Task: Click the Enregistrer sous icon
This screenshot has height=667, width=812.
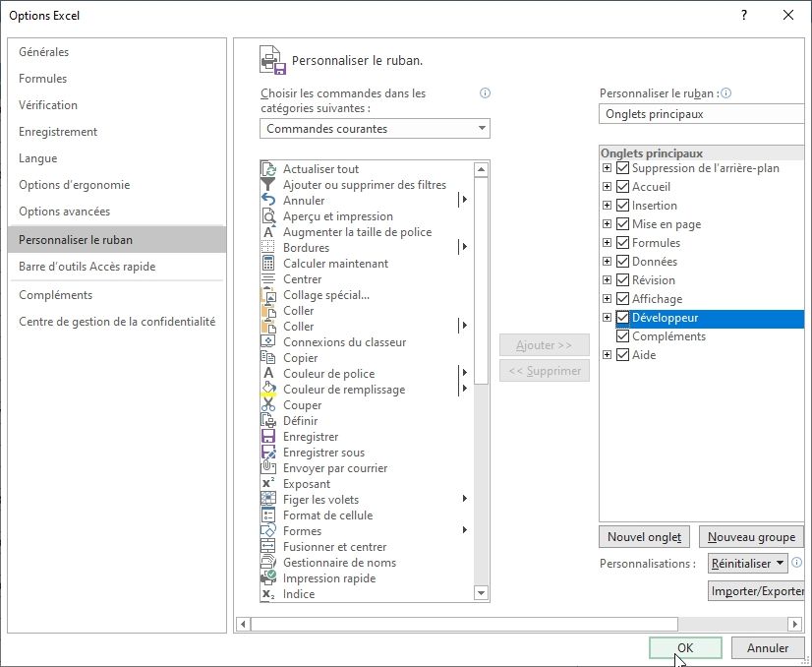Action: [x=268, y=452]
